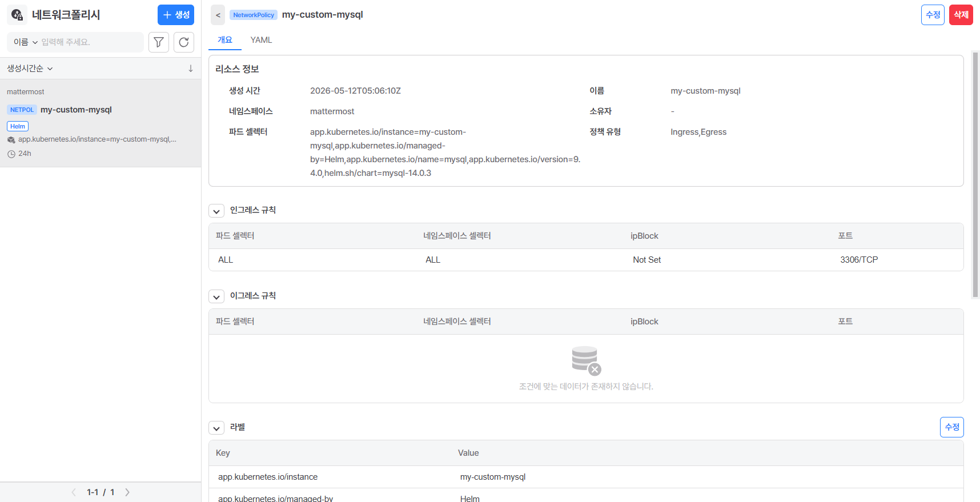980x502 pixels.
Task: Select my-custom-mysql list item
Action: click(x=101, y=123)
